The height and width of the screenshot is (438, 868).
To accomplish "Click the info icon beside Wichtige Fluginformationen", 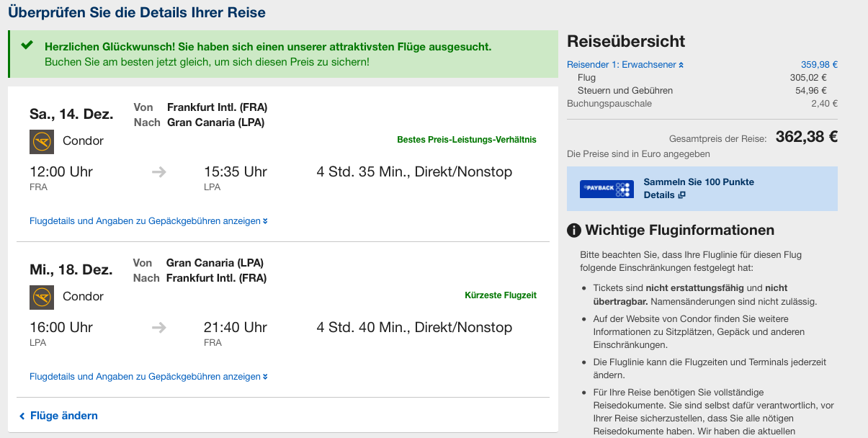I will pyautogui.click(x=574, y=231).
